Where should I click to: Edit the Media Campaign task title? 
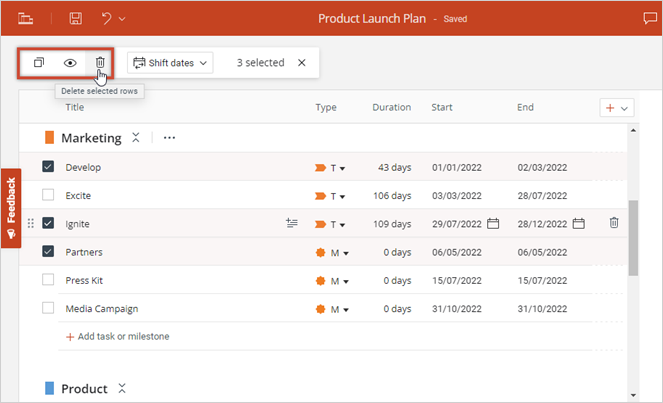102,309
